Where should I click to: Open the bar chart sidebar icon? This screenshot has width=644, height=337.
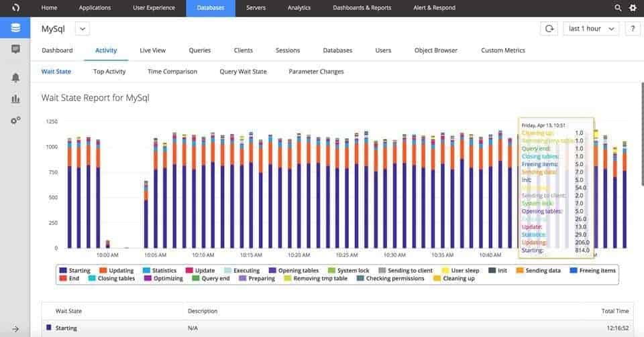pyautogui.click(x=15, y=98)
